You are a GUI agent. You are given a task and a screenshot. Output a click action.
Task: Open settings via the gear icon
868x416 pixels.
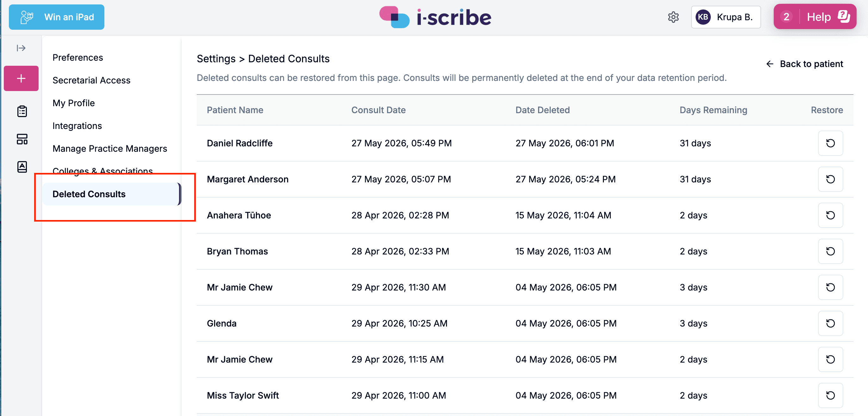click(x=673, y=17)
